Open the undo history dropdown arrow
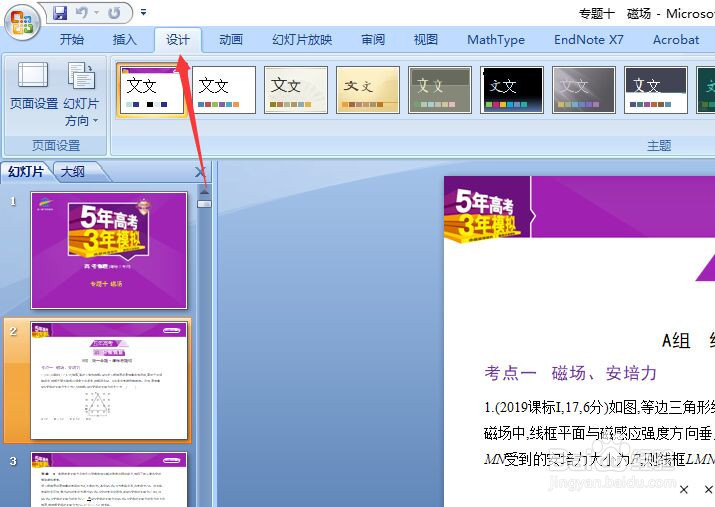This screenshot has width=715, height=507. tap(97, 13)
